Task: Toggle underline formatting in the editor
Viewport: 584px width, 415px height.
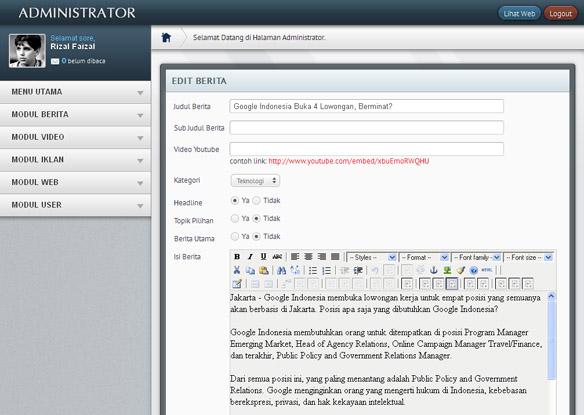Action: (263, 257)
